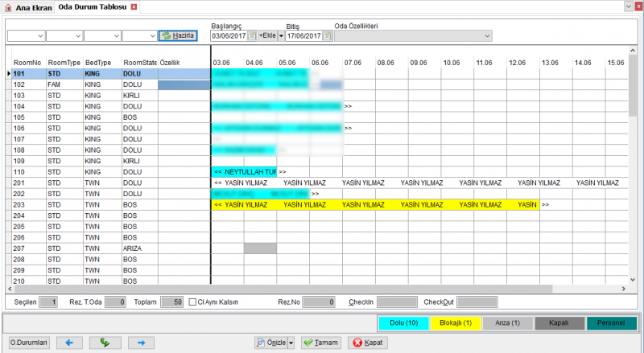Click the Rez.No input field
The height and width of the screenshot is (353, 644).
tap(319, 302)
